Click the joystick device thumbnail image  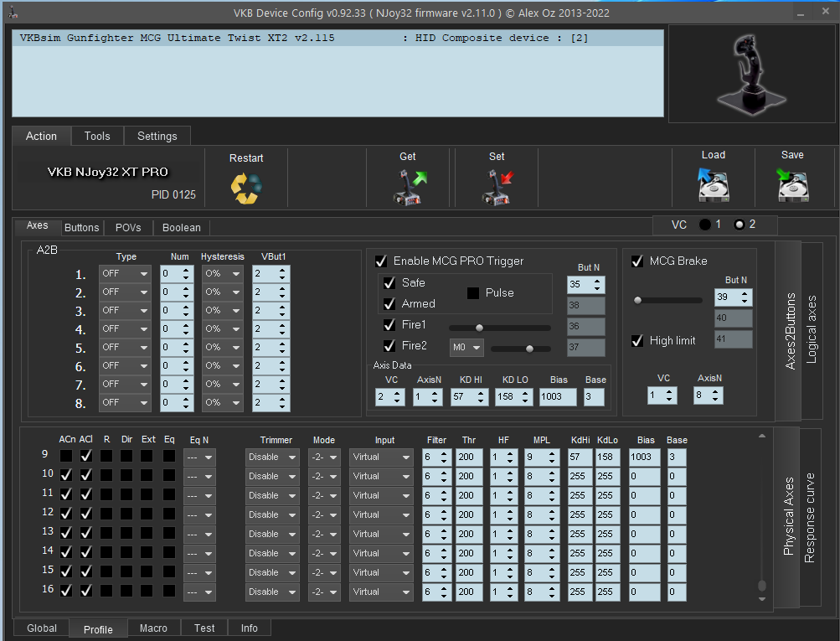coord(751,75)
